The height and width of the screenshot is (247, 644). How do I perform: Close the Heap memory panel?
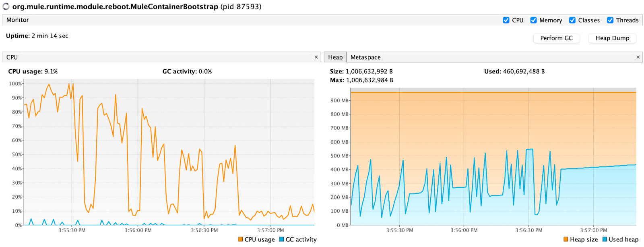638,57
